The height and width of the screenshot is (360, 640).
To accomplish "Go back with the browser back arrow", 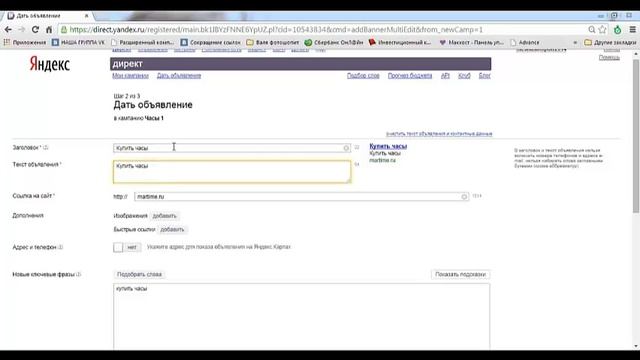I will 8,30.
